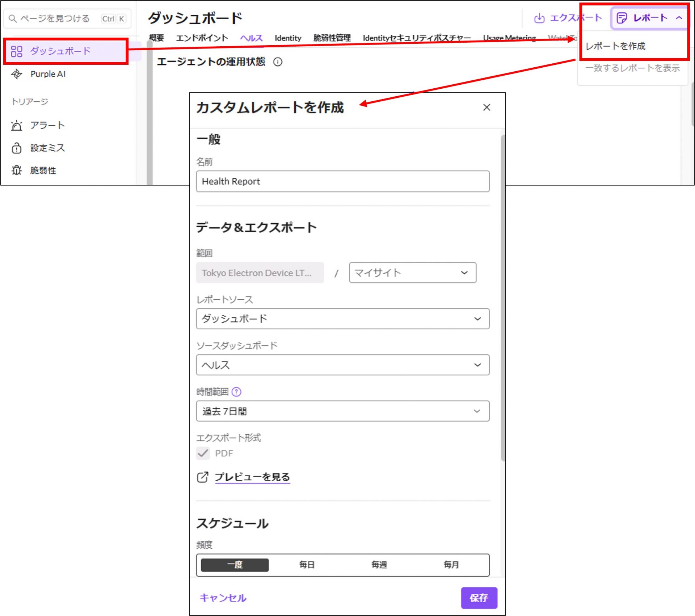Screen dimensions: 695x616
Task: Click the Vulnerability bug icon
Action: coord(17,170)
